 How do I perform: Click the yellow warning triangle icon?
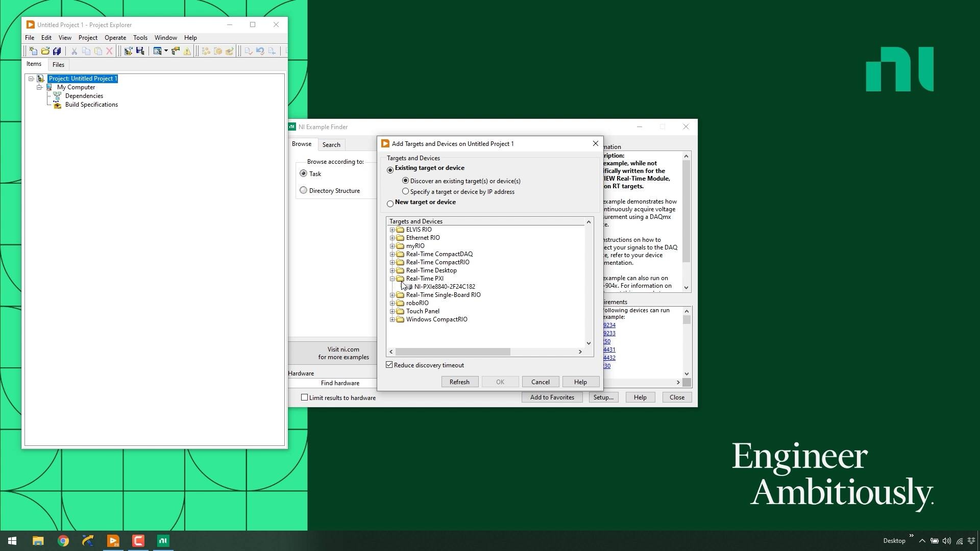(x=187, y=51)
